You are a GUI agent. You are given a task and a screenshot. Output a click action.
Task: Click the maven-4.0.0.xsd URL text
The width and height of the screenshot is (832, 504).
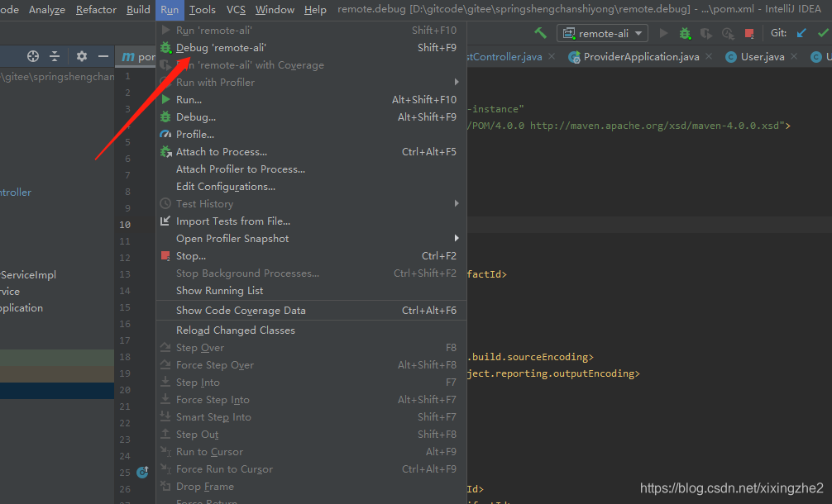pyautogui.click(x=655, y=126)
